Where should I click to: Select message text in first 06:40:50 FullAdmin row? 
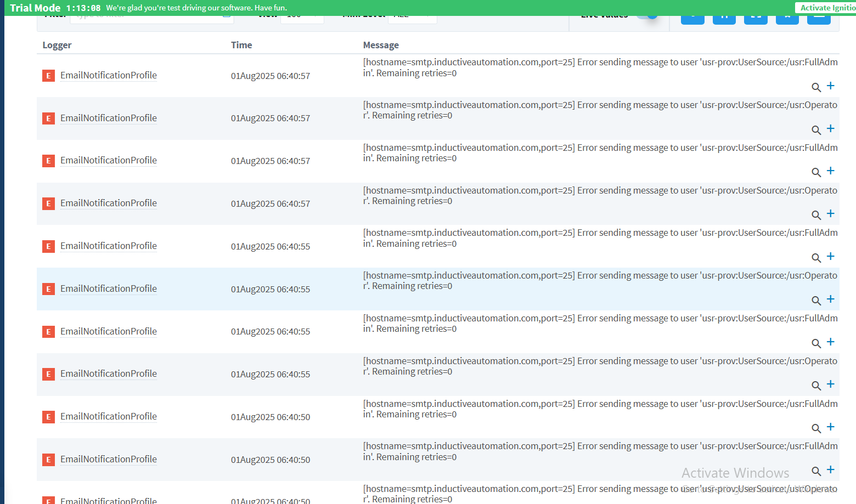click(x=600, y=409)
